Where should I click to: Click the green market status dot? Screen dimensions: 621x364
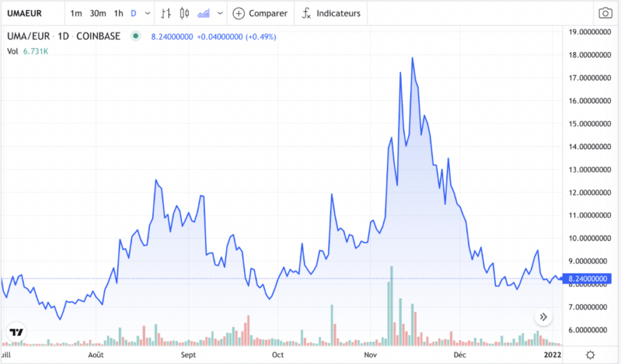point(136,36)
